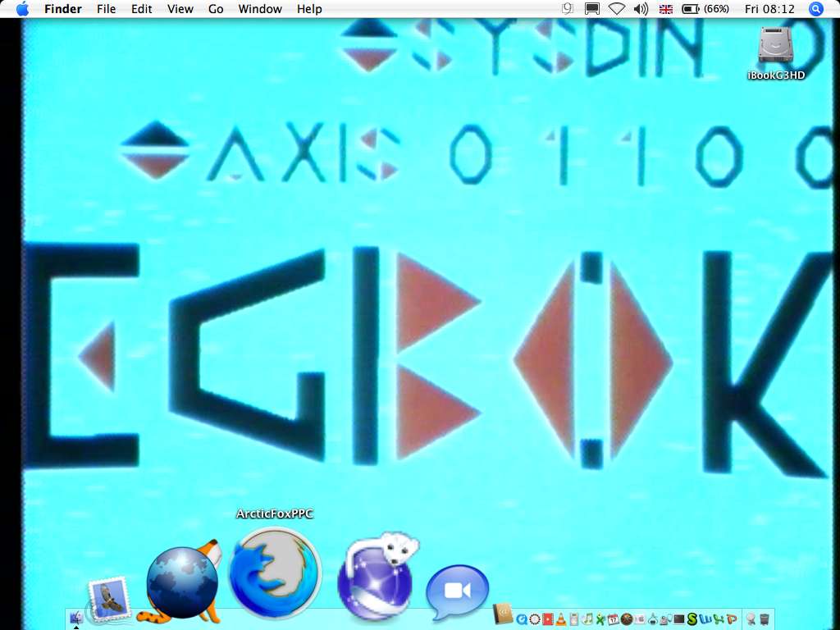The height and width of the screenshot is (630, 840).
Task: Click the @ spring URL dock item
Action: 751,619
